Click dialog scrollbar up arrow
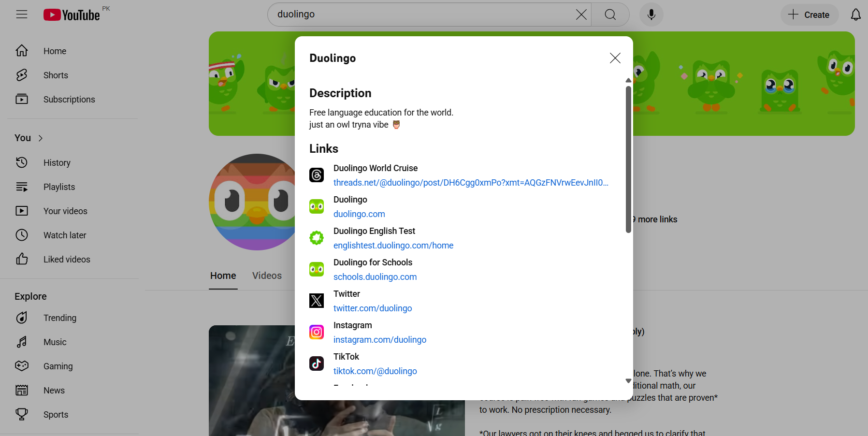This screenshot has width=868, height=436. 628,80
